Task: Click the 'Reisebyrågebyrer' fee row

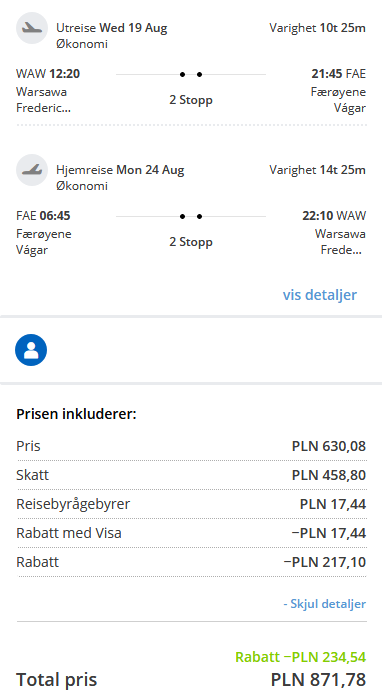Action: coord(191,504)
